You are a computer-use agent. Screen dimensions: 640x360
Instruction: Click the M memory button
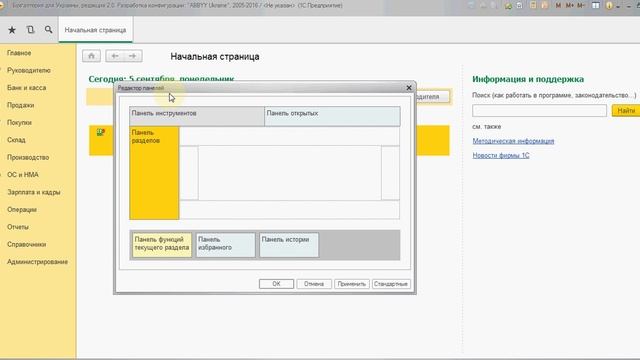pyautogui.click(x=558, y=6)
